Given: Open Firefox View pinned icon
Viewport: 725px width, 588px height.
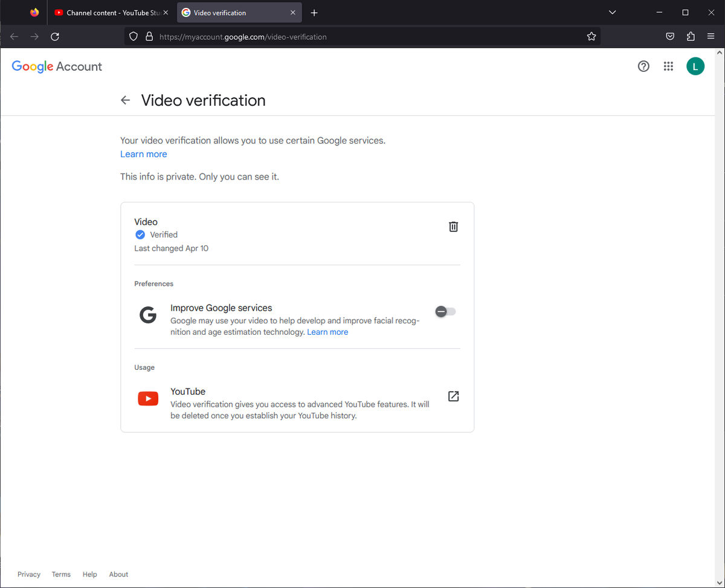Looking at the screenshot, I should [34, 13].
